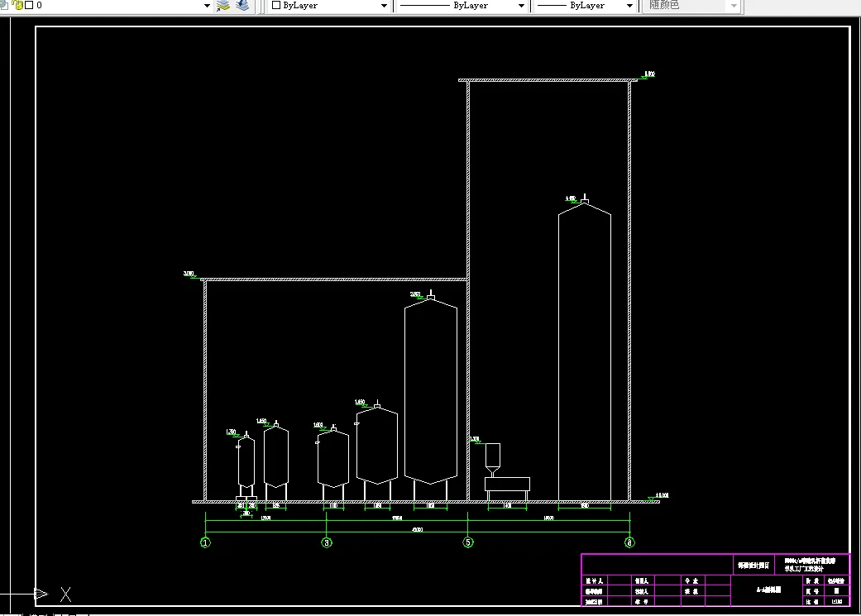Image resolution: width=861 pixels, height=616 pixels.
Task: Select axis bubble number 8
Action: click(629, 542)
